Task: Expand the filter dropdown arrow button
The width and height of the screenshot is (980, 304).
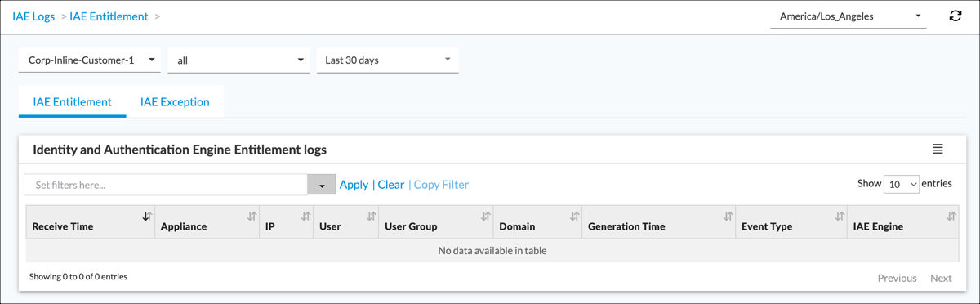Action: [x=322, y=185]
